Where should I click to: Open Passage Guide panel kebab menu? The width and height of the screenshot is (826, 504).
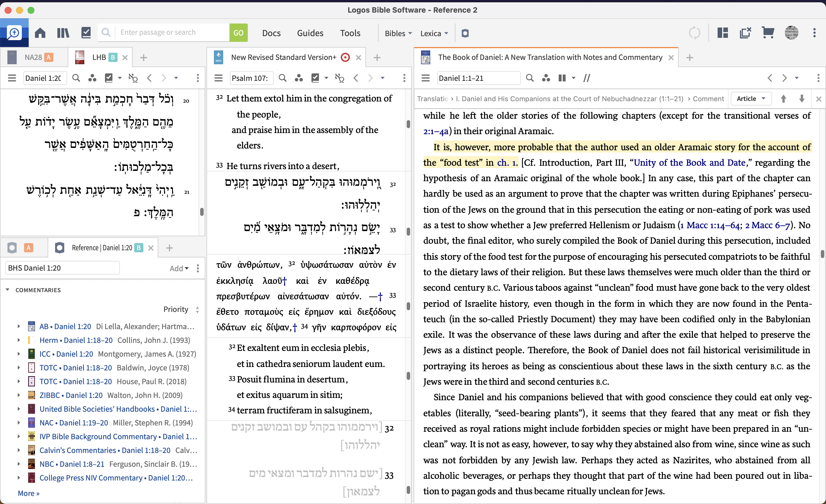click(198, 268)
